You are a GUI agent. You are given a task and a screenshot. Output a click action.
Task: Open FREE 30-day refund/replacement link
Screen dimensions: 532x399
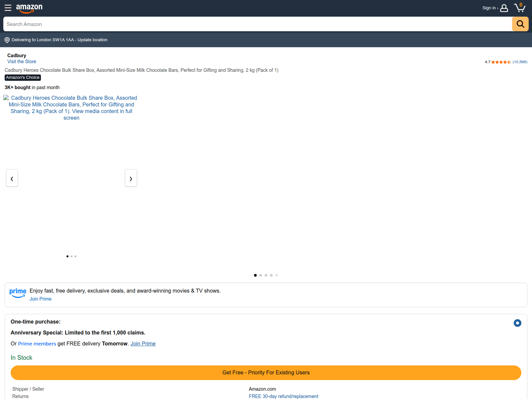[x=284, y=396]
